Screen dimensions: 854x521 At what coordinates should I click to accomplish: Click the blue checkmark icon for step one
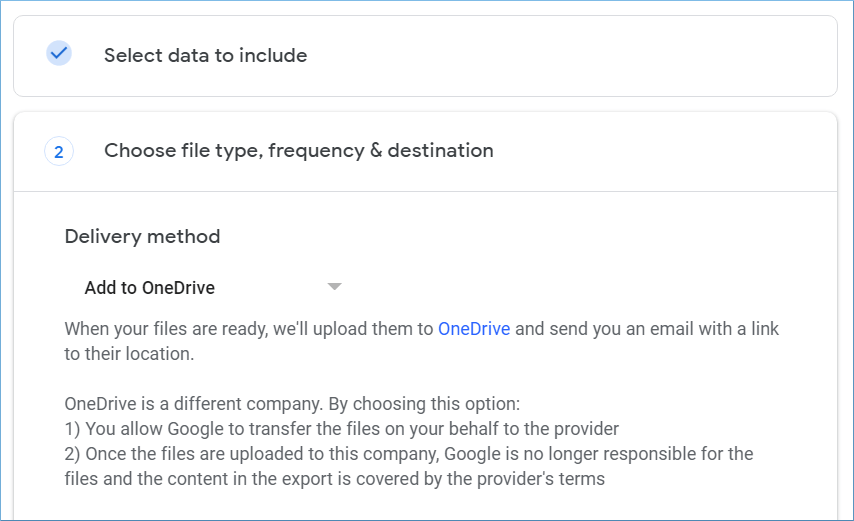click(59, 53)
